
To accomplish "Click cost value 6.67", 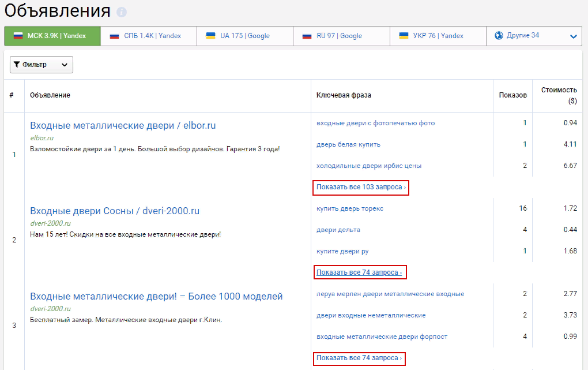I will pyautogui.click(x=570, y=166).
